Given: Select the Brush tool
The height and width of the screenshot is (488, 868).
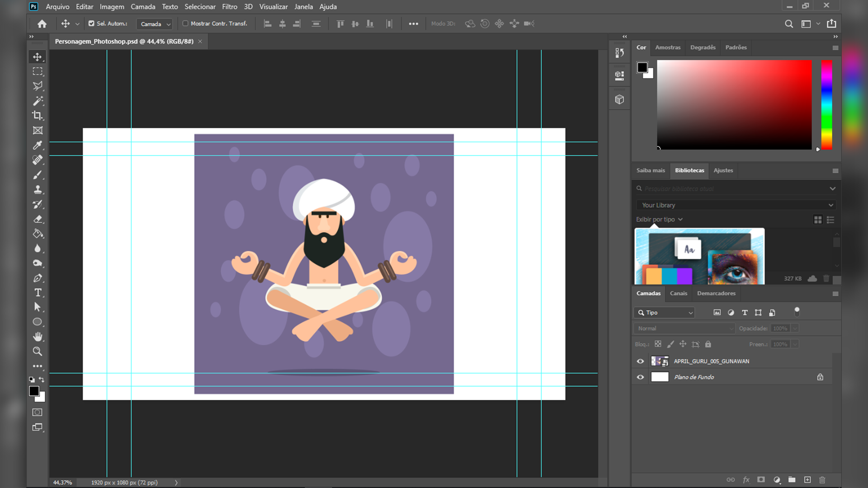Looking at the screenshot, I should [38, 175].
